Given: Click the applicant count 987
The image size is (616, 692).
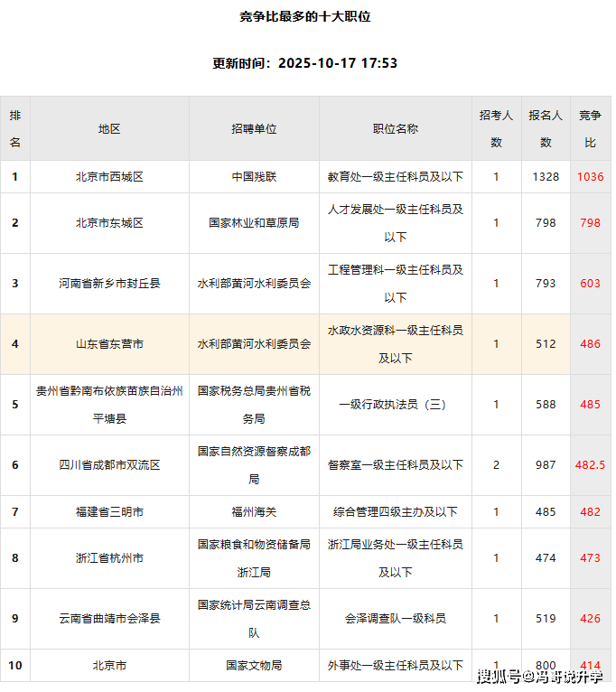Looking at the screenshot, I should pos(546,464).
